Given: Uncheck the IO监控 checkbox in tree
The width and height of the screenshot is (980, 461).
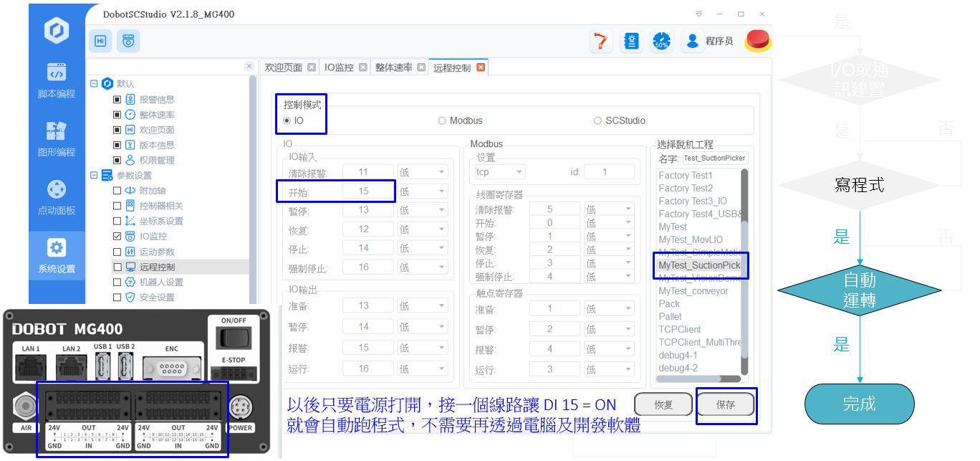Looking at the screenshot, I should point(117,236).
